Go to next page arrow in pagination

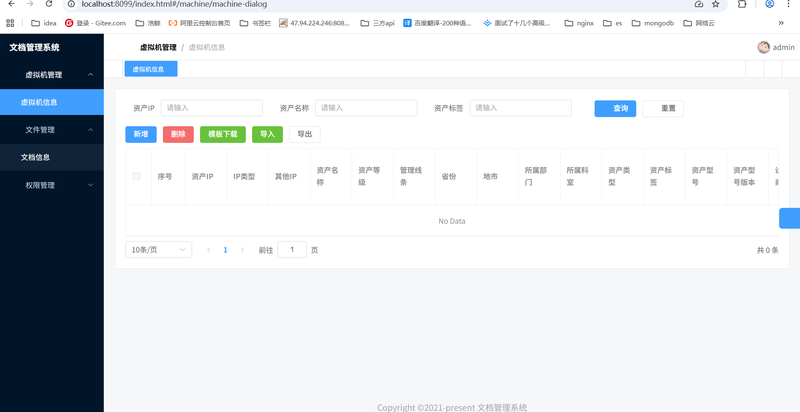(242, 249)
